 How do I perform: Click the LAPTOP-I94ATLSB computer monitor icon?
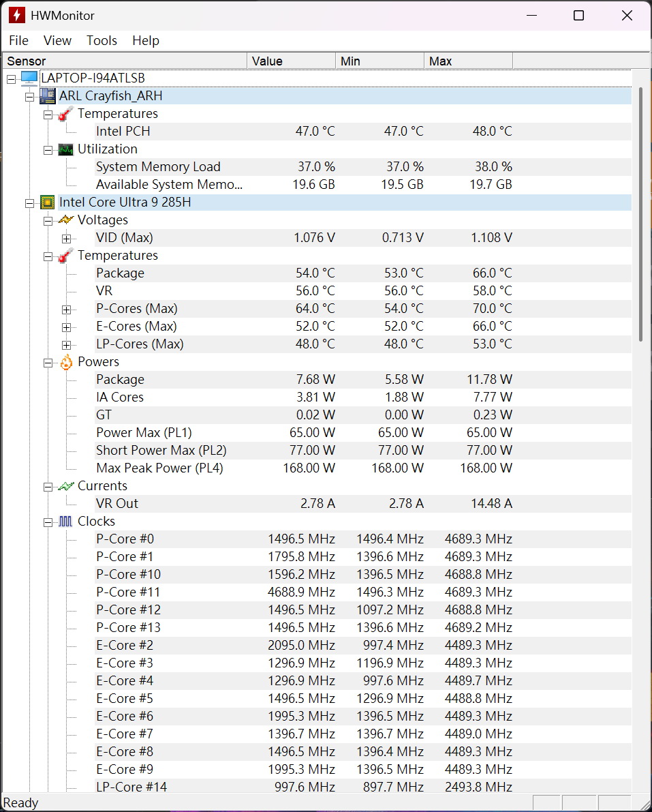[29, 78]
